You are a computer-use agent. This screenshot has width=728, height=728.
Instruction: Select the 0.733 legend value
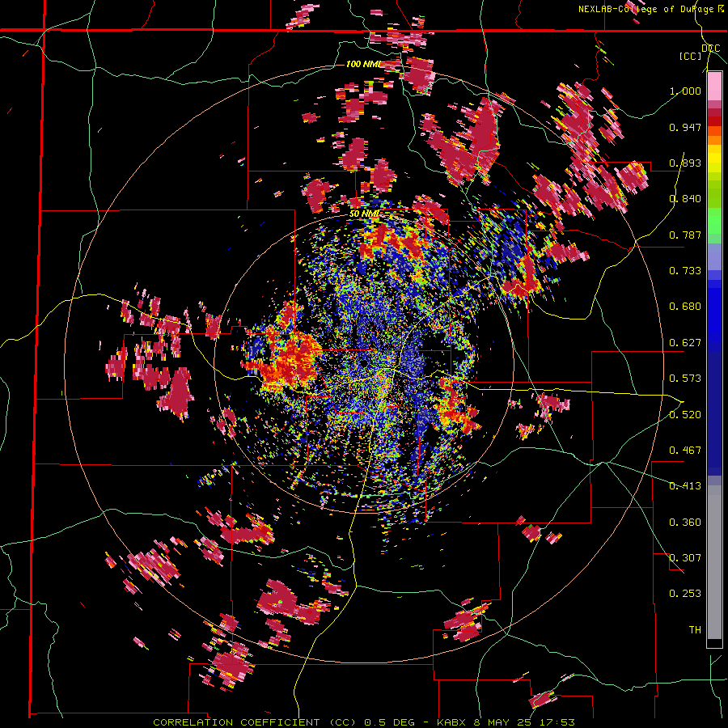coord(685,271)
